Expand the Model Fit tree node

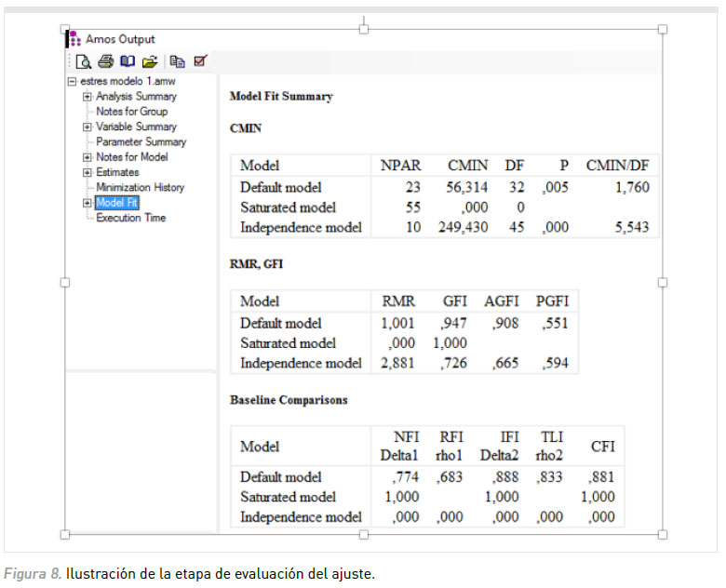coord(87,203)
